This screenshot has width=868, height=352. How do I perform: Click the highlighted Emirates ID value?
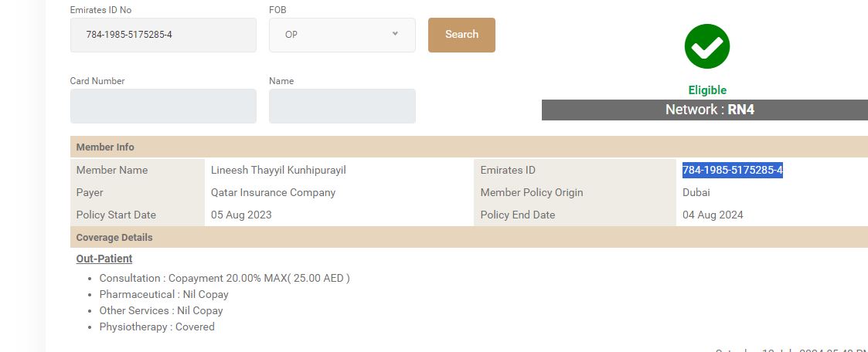point(732,170)
